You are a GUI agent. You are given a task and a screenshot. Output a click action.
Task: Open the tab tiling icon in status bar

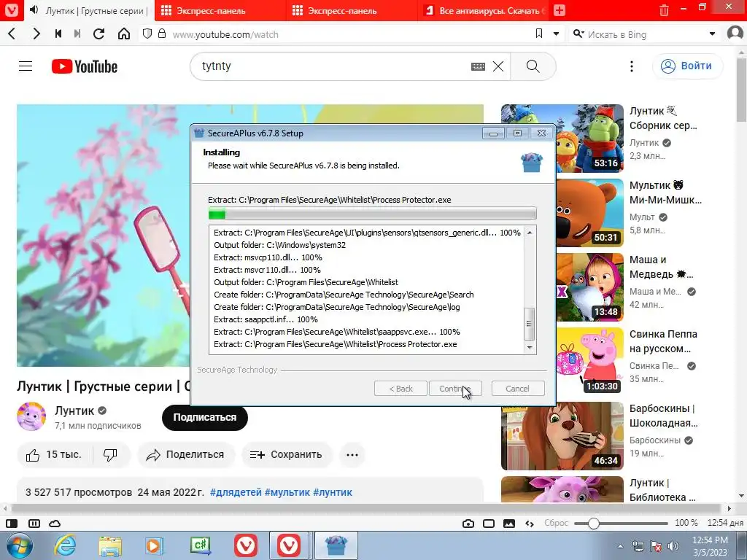(x=34, y=524)
